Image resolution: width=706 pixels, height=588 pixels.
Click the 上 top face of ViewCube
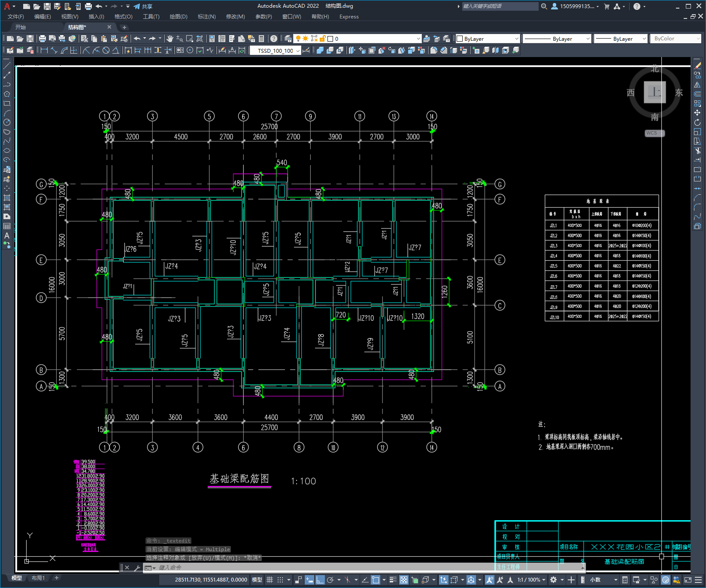point(654,92)
